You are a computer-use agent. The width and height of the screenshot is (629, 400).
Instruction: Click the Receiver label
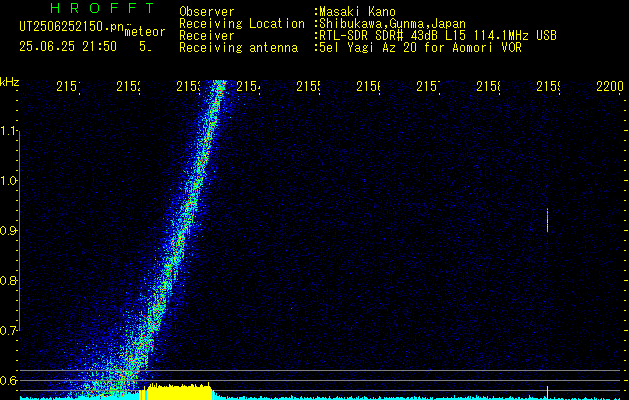point(207,36)
